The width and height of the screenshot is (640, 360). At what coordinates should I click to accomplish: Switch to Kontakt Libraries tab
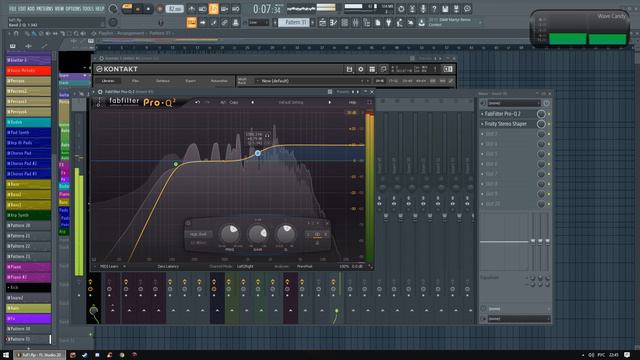click(x=108, y=81)
